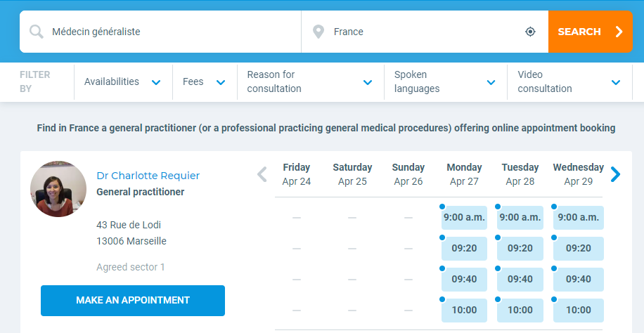The width and height of the screenshot is (644, 333).
Task: Click the location pin icon
Action: pos(318,32)
